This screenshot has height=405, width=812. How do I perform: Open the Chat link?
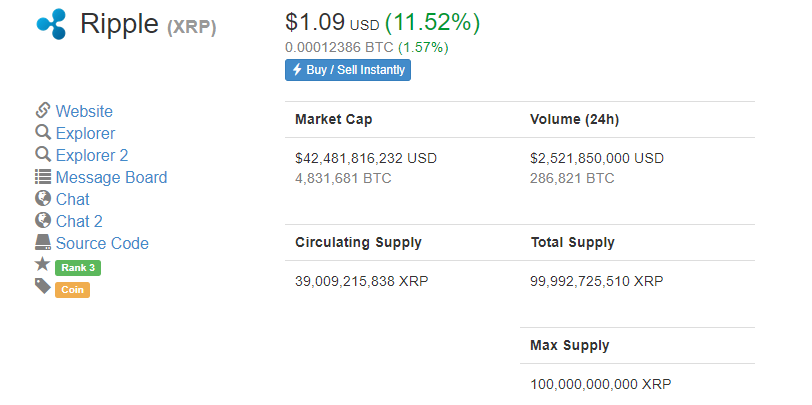[72, 199]
